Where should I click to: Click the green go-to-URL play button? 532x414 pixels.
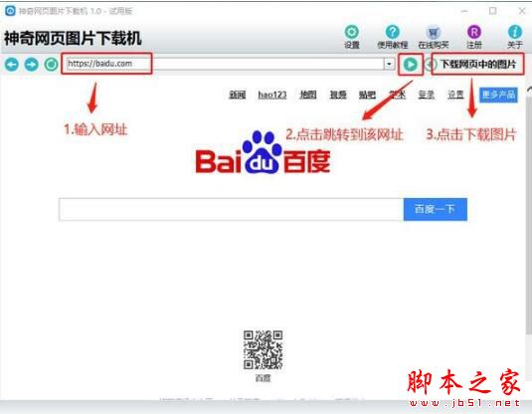pos(411,64)
